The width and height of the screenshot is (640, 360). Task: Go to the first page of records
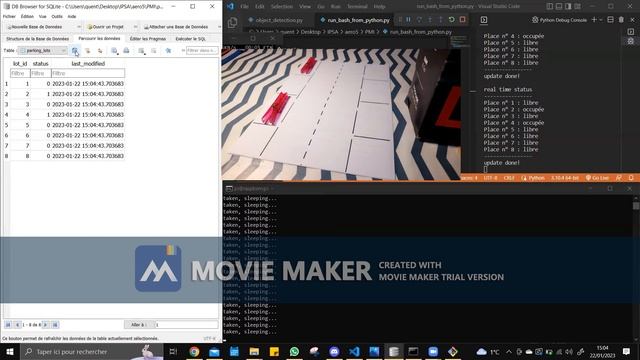[8, 325]
